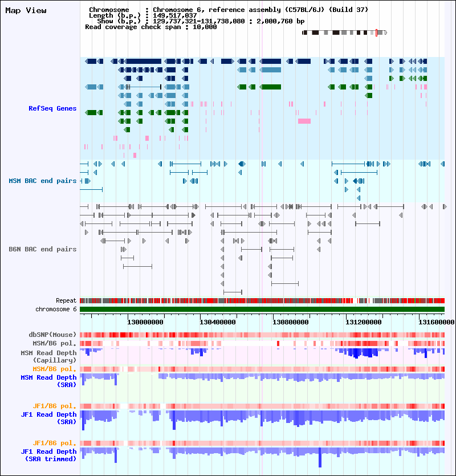This screenshot has height=476, width=456.
Task: Open the RefSeq Genes track link
Action: tap(52, 108)
